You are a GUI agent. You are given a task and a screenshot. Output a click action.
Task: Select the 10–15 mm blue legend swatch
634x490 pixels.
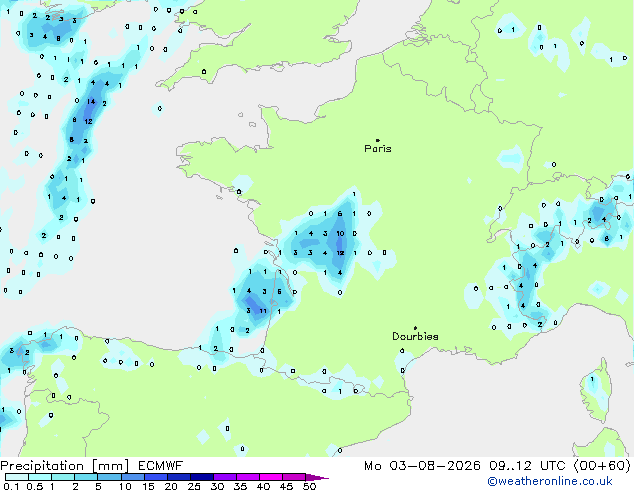(132, 477)
